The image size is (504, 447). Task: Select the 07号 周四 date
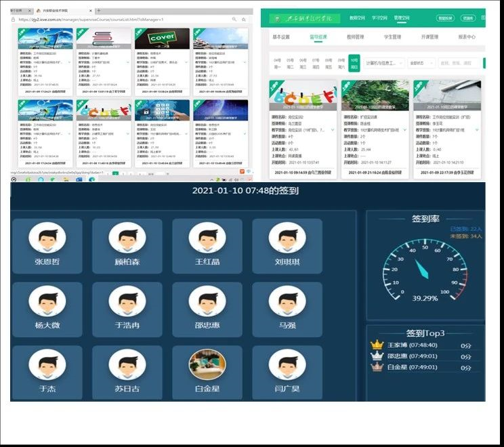(316, 63)
